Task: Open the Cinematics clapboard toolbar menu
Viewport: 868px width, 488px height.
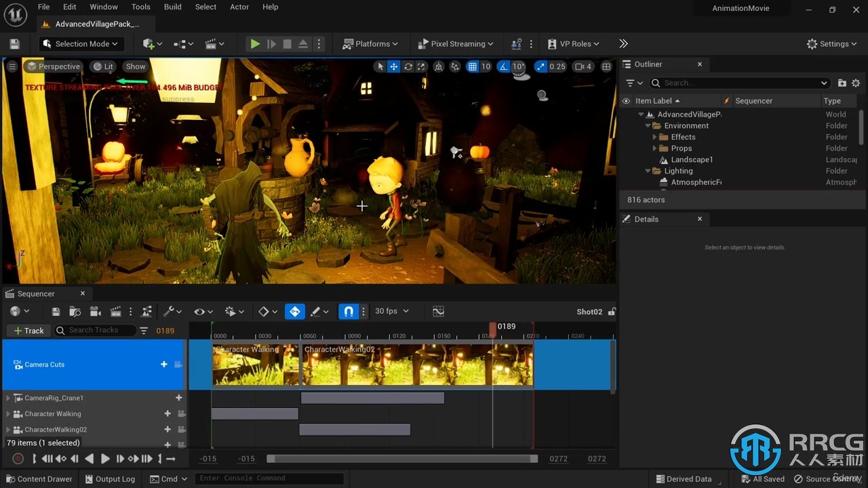Action: [x=214, y=44]
